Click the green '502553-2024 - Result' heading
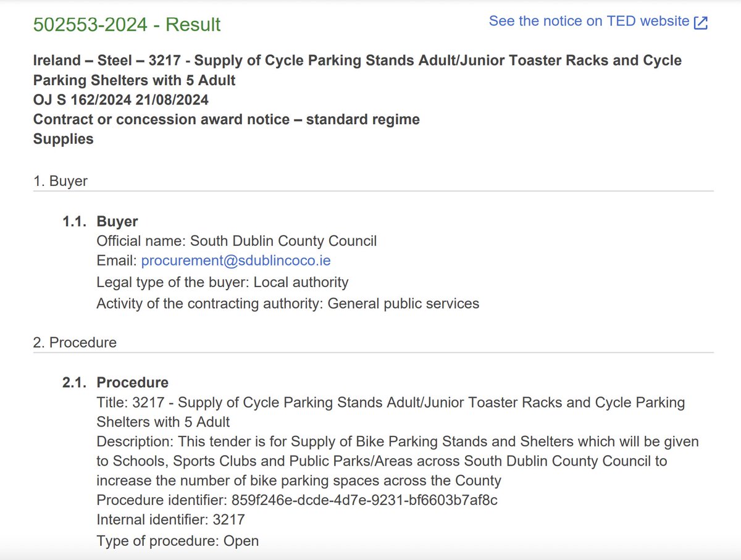The width and height of the screenshot is (741, 560). (127, 25)
